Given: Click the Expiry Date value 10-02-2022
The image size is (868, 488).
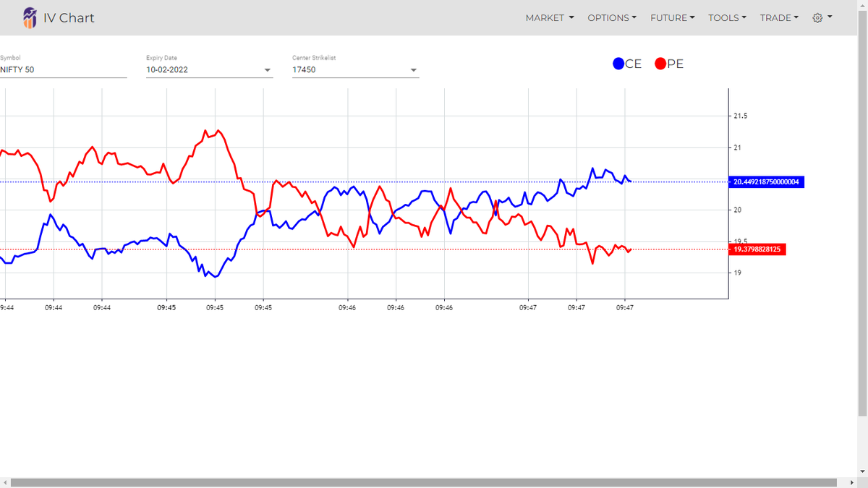Looking at the screenshot, I should pyautogui.click(x=168, y=70).
